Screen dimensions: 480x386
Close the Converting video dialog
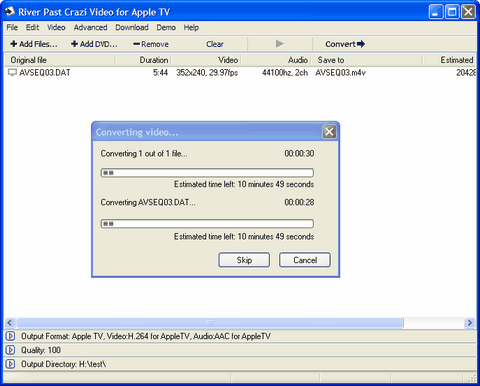[329, 132]
